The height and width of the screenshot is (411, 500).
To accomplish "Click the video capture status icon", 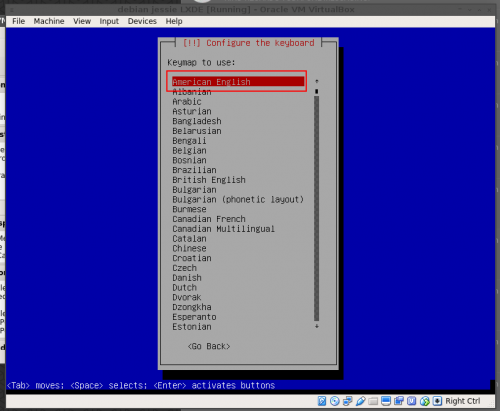I will (399, 401).
